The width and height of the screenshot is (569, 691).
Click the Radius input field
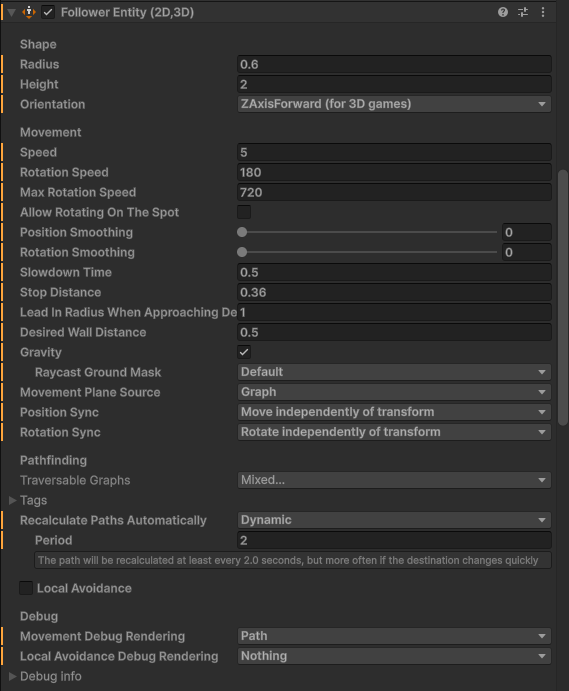pos(394,64)
